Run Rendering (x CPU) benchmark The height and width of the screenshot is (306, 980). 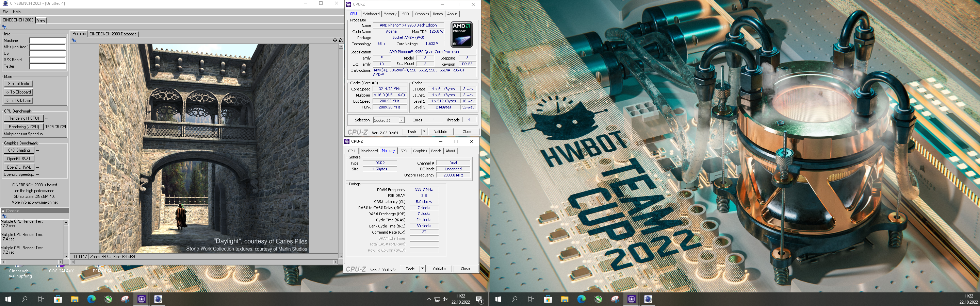click(24, 126)
